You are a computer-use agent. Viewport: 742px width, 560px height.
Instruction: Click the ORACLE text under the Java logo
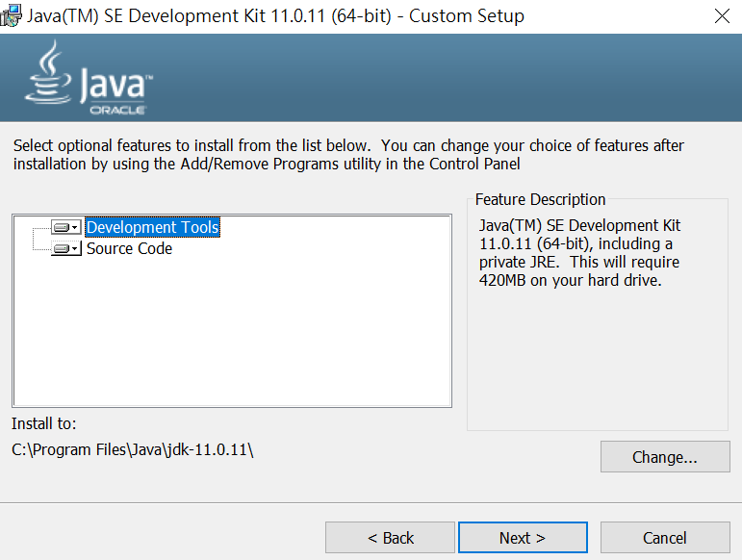[x=117, y=111]
